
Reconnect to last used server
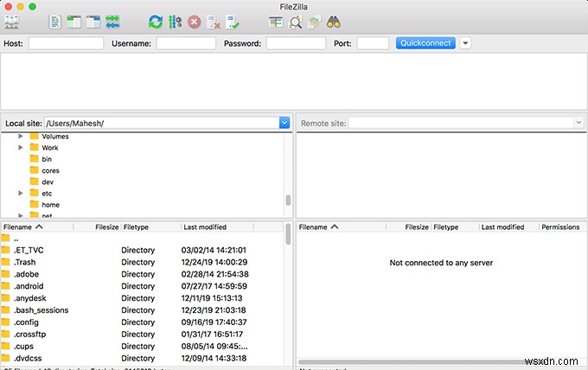tap(233, 22)
